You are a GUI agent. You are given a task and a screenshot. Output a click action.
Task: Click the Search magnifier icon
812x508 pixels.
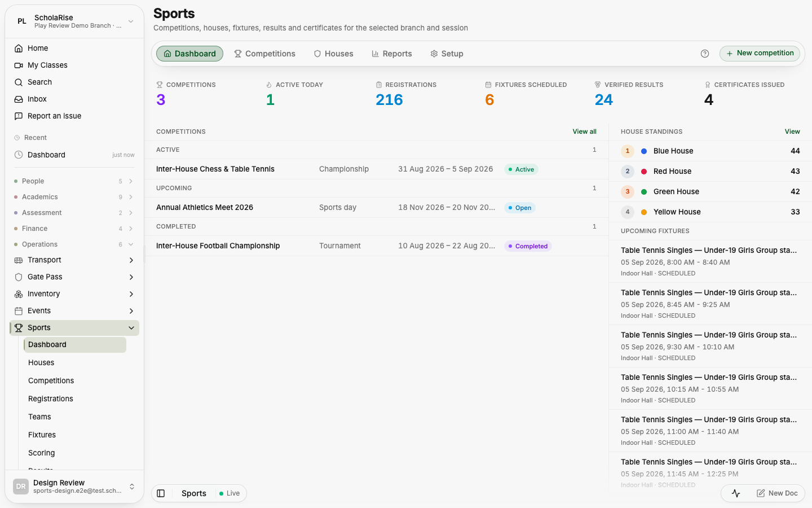pyautogui.click(x=19, y=82)
